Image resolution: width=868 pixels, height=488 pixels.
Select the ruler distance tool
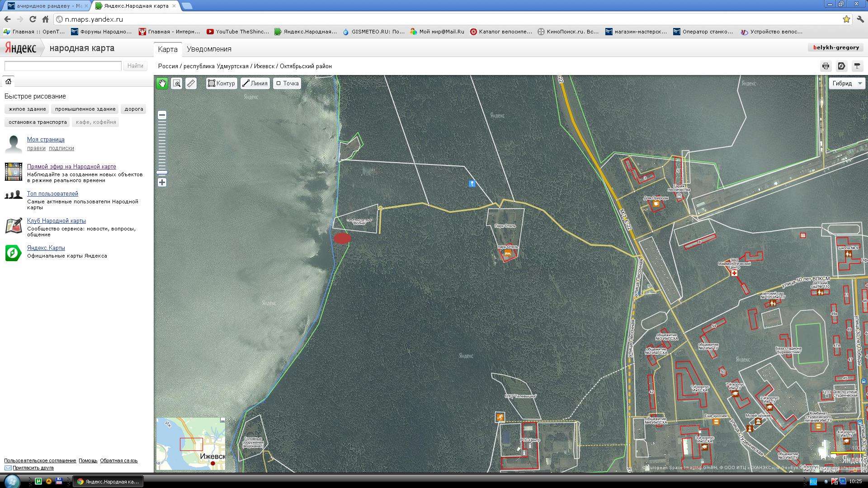[x=191, y=84]
